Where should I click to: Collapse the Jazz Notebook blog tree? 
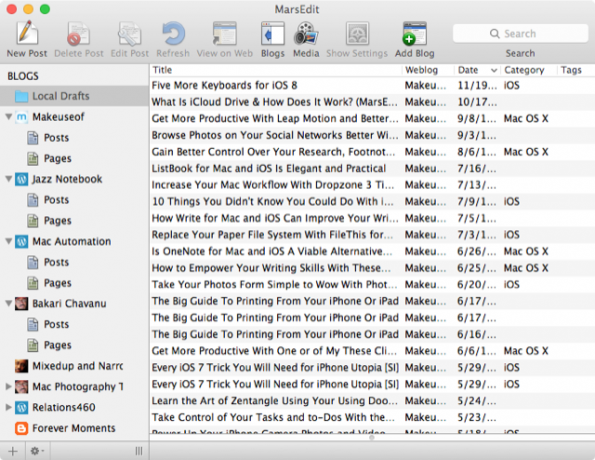point(8,178)
